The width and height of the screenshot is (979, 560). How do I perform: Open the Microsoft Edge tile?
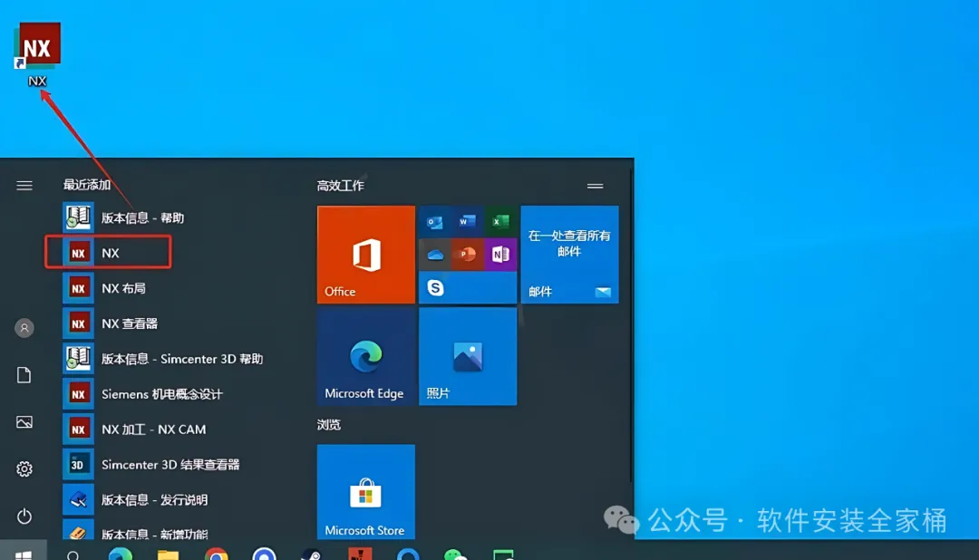click(x=366, y=356)
